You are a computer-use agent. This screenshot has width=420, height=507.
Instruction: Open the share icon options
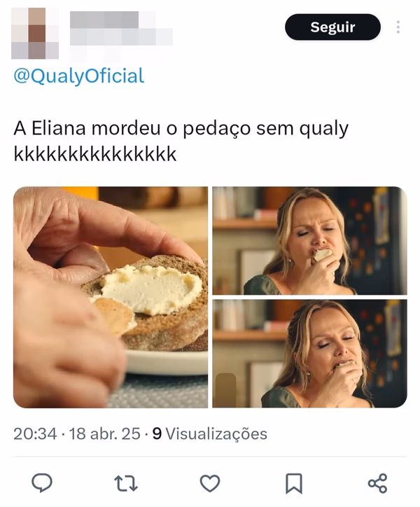[x=377, y=483]
